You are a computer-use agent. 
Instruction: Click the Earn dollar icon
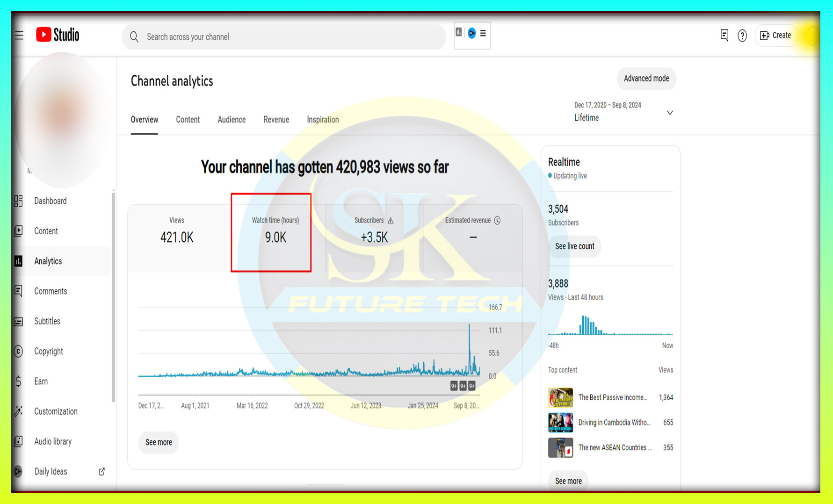click(x=19, y=382)
